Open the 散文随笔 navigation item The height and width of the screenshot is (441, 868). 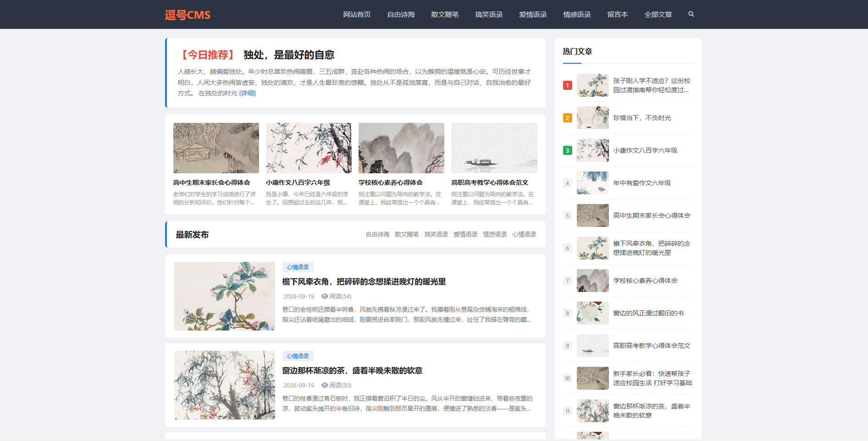click(x=445, y=15)
